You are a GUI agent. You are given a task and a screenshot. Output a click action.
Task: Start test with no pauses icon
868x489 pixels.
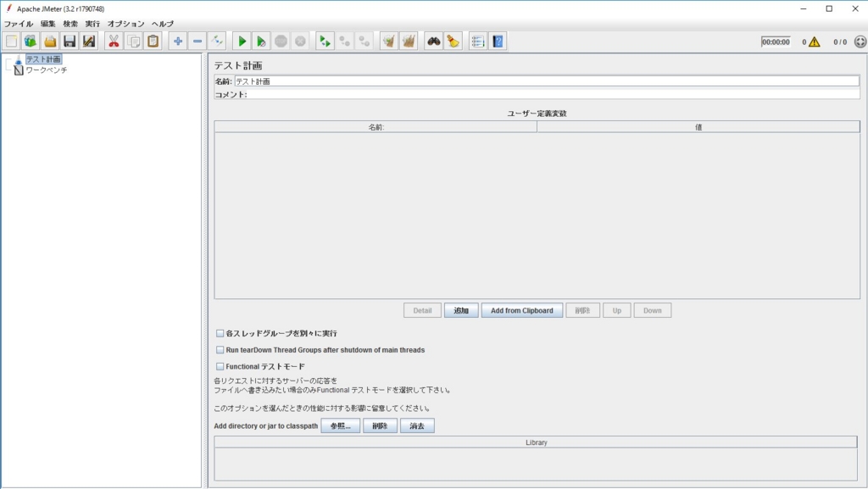(261, 42)
